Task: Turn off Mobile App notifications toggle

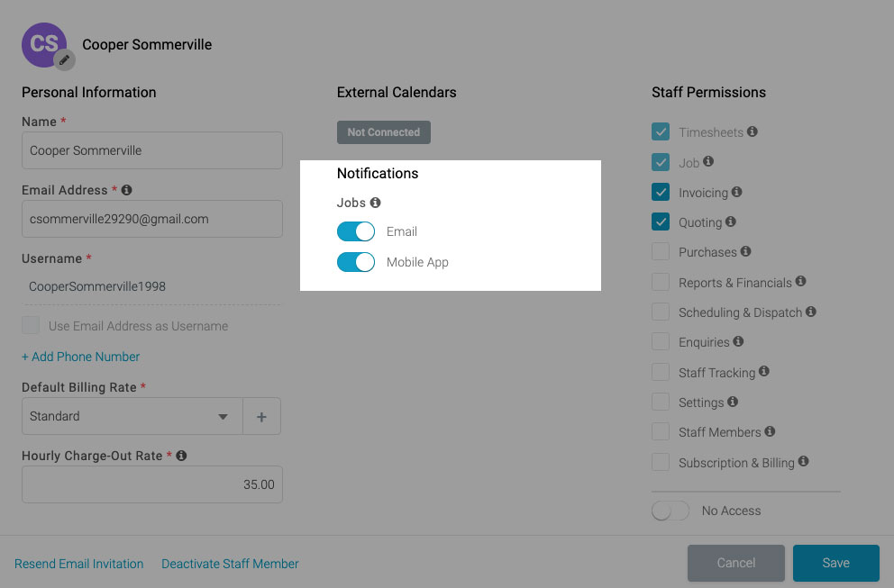Action: pos(356,262)
